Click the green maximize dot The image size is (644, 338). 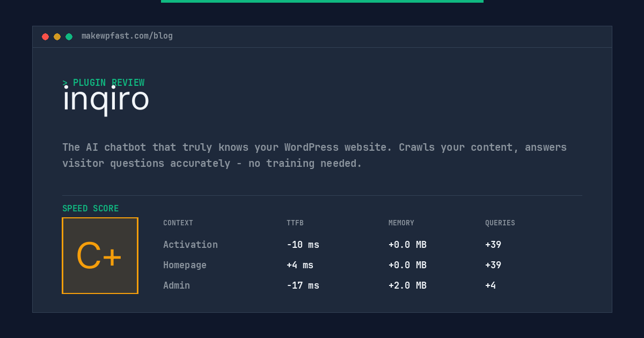click(69, 36)
